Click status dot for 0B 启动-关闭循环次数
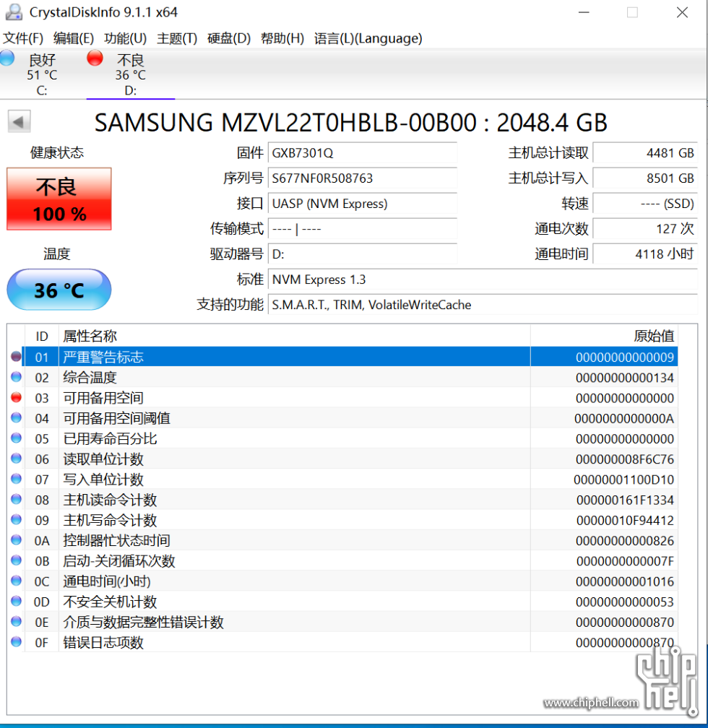 (17, 560)
